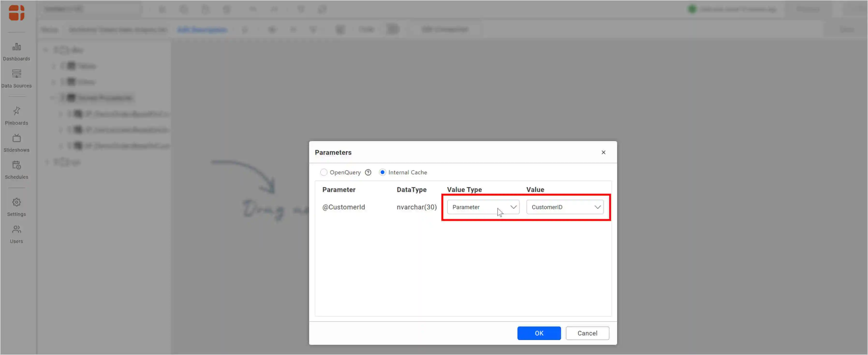868x355 pixels.
Task: Click the OpenQuery help question icon
Action: click(368, 173)
